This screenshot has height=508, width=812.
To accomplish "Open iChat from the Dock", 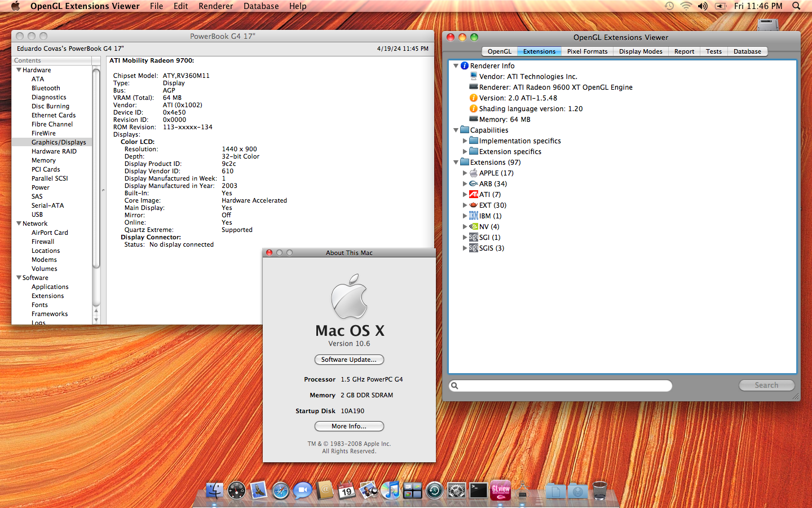I will click(302, 490).
